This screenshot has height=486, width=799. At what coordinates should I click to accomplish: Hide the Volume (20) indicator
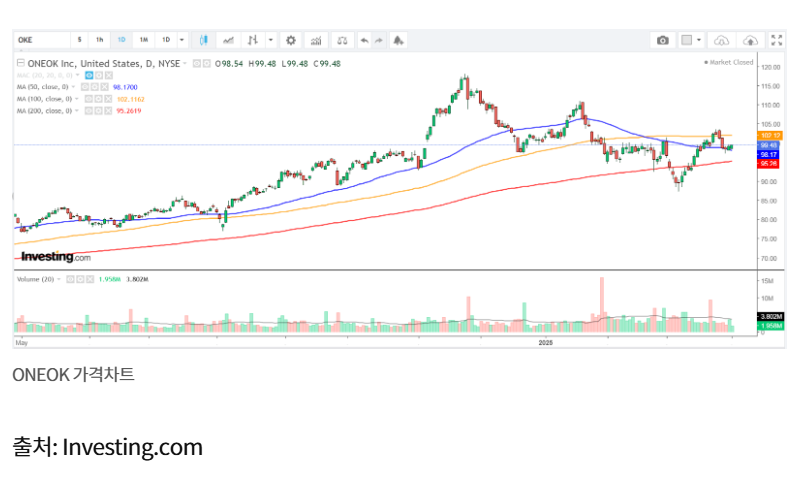click(70, 279)
